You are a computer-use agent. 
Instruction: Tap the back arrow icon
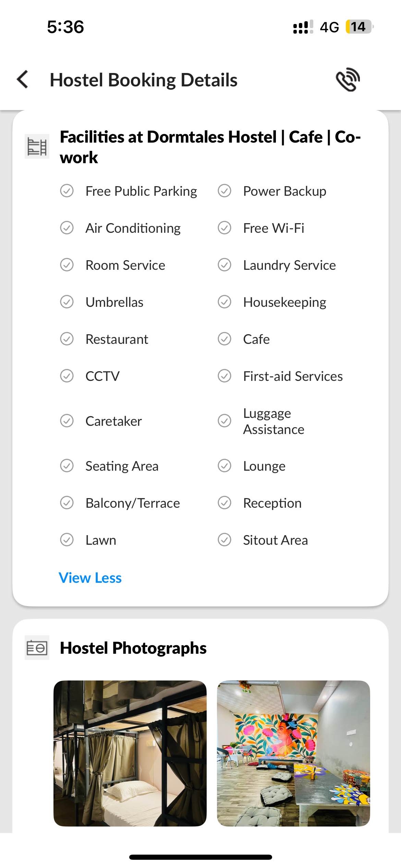[x=23, y=80]
